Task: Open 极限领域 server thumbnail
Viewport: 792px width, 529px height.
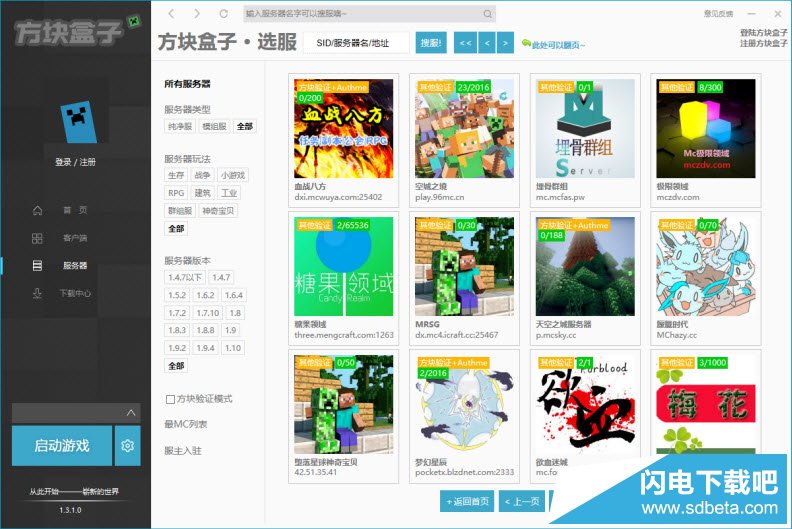Action: coord(706,128)
